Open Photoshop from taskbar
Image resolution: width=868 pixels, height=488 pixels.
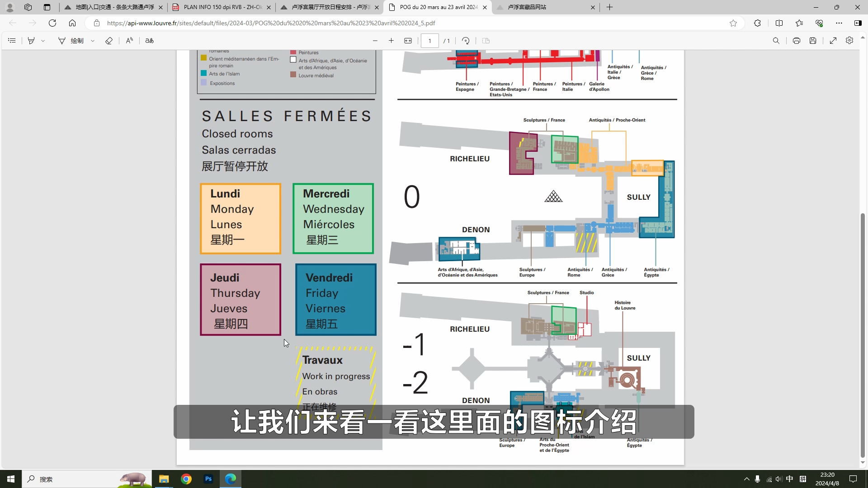pyautogui.click(x=208, y=479)
